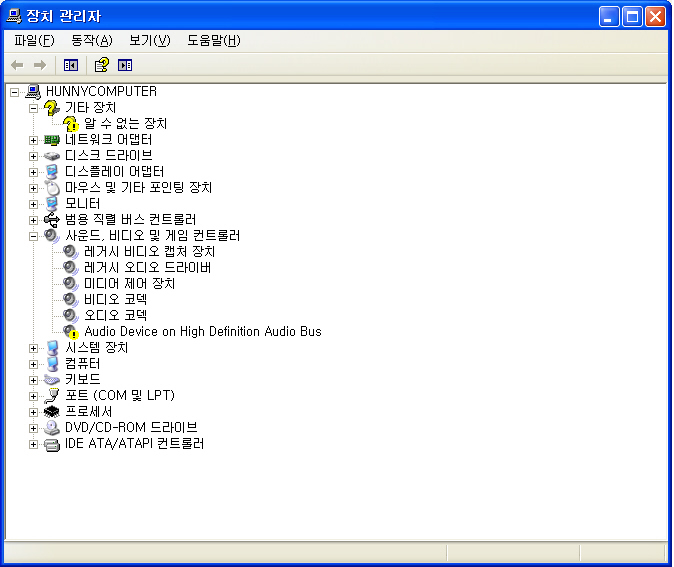Collapse the 기타 장치 category
This screenshot has width=674, height=567.
pos(33,108)
